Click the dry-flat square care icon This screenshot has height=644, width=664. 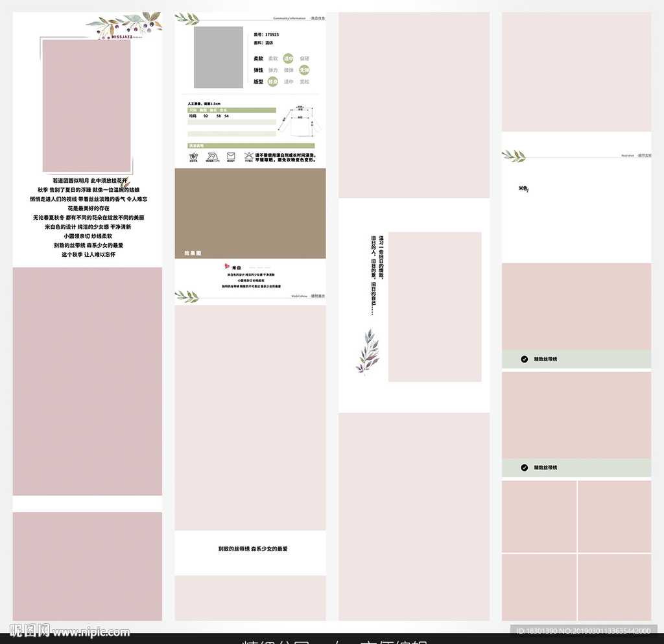231,156
